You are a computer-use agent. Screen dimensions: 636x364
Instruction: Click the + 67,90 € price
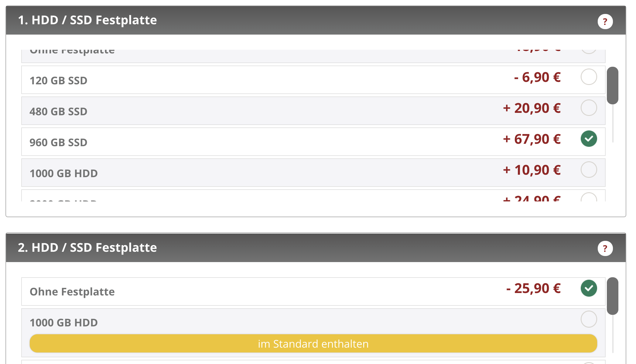(x=532, y=139)
